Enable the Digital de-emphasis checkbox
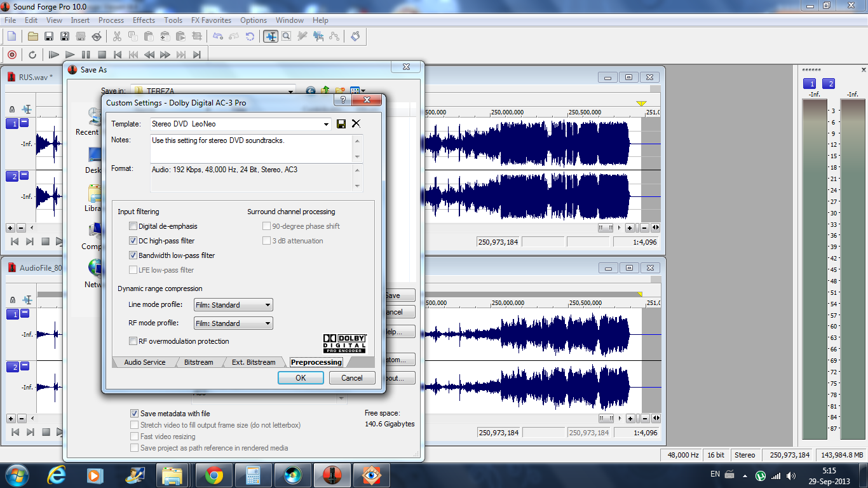 (x=133, y=226)
